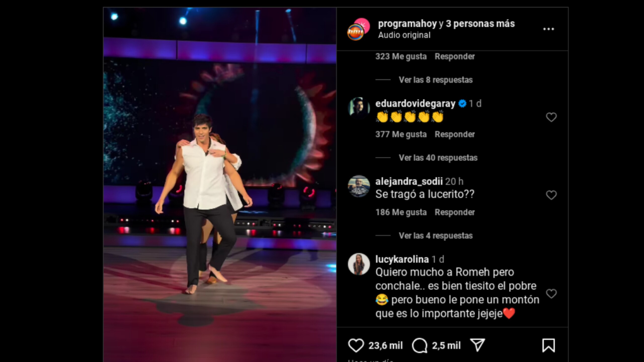Expand 'Ver las 40 respuestas' replies
Screen dimensions: 644x362
(x=438, y=158)
